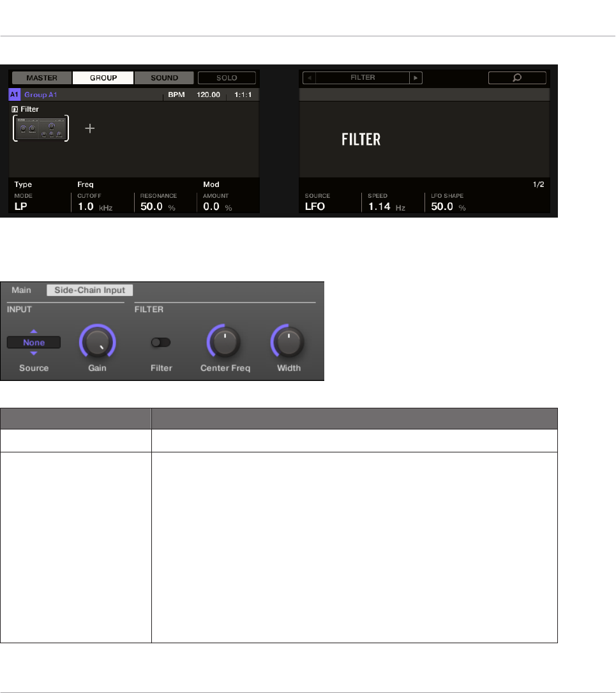Click the SPEED value 1.14 Hz
This screenshot has width=616, height=693.
click(386, 206)
